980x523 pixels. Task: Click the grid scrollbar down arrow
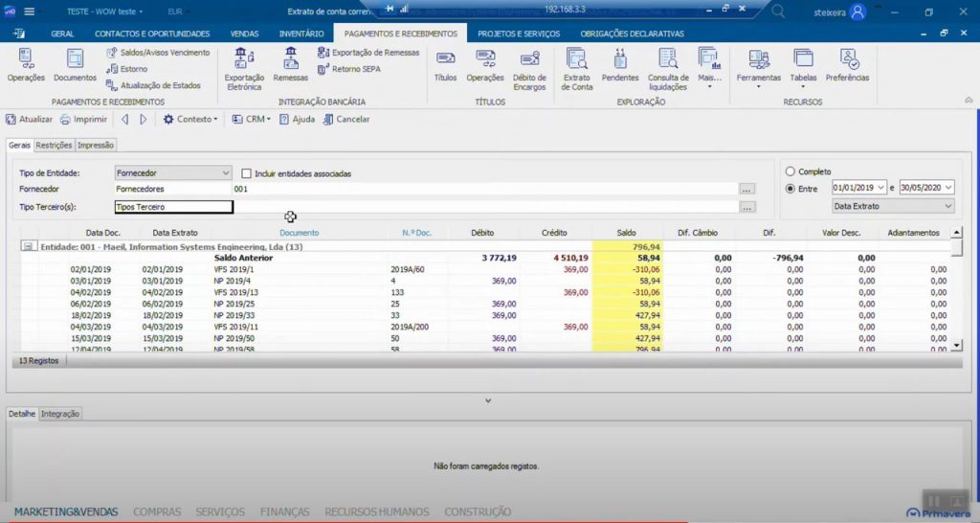point(956,345)
